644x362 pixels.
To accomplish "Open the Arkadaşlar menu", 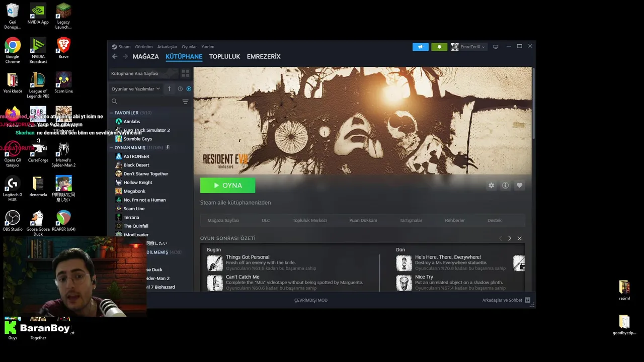I will click(167, 47).
